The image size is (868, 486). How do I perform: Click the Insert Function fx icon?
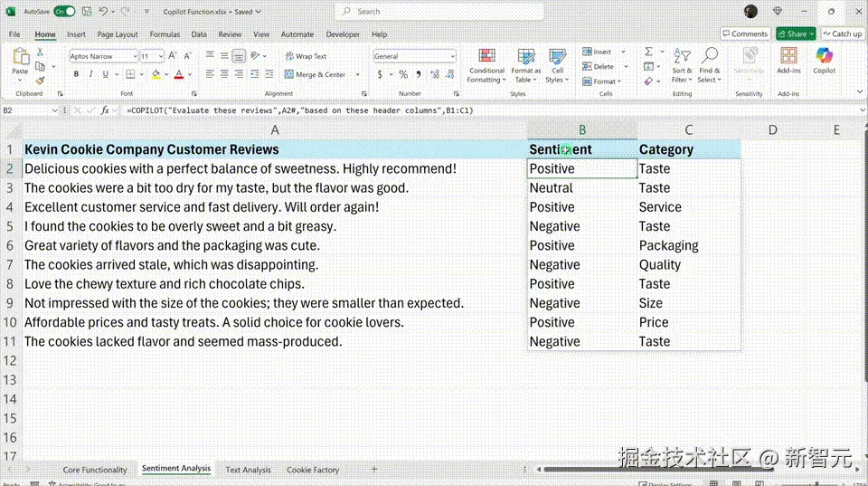[105, 110]
